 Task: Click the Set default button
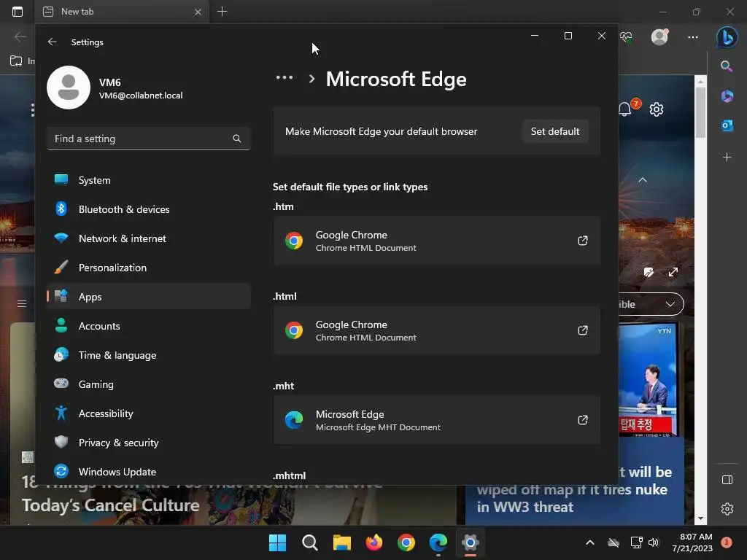pos(555,131)
